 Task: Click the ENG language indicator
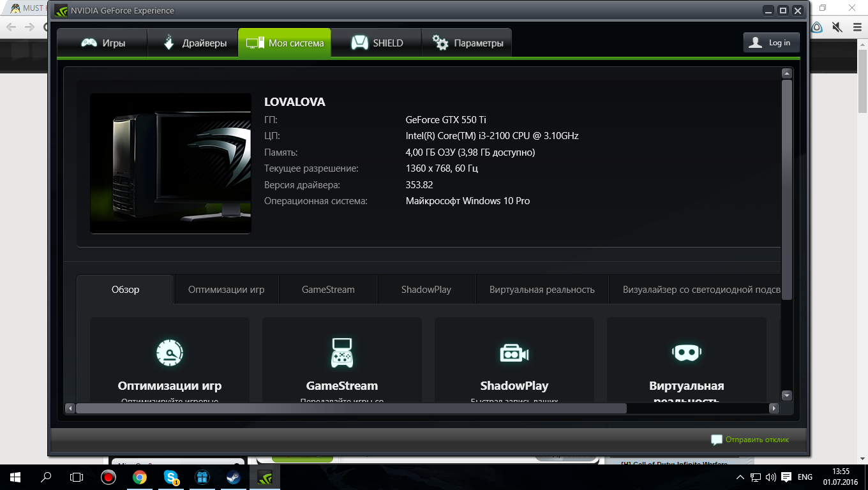(x=805, y=477)
